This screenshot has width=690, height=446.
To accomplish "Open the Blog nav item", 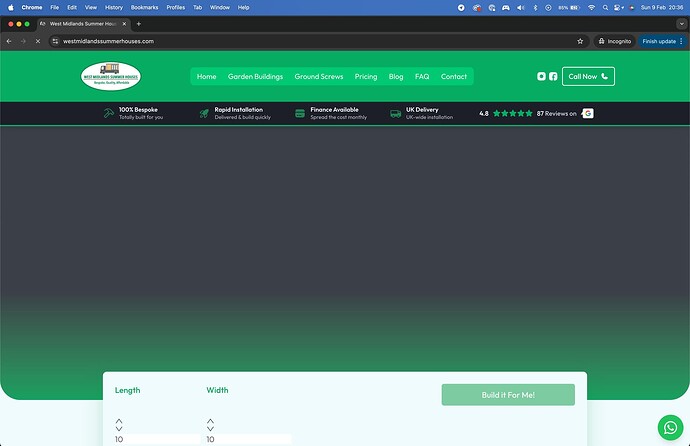I will pyautogui.click(x=396, y=77).
